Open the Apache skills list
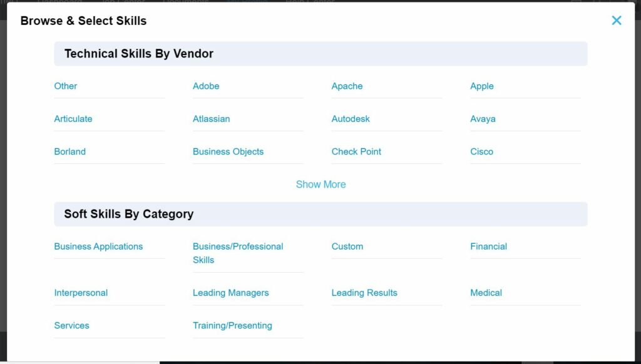Screen dimensions: 641x364 (x=347, y=86)
